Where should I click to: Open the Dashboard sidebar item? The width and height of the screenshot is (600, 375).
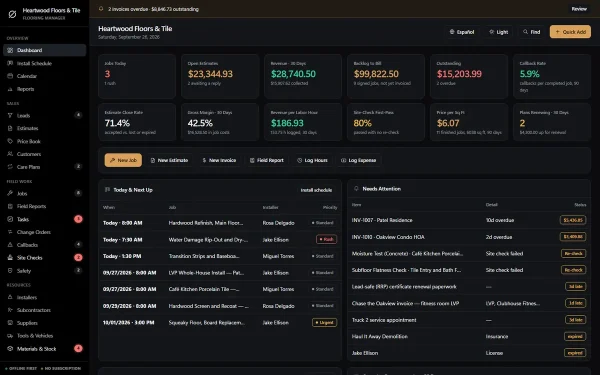tap(44, 50)
